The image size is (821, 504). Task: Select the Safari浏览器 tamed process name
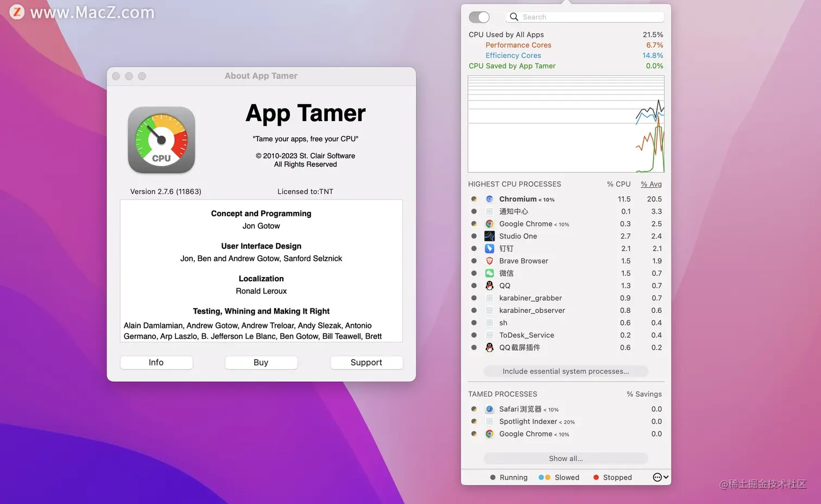point(520,409)
